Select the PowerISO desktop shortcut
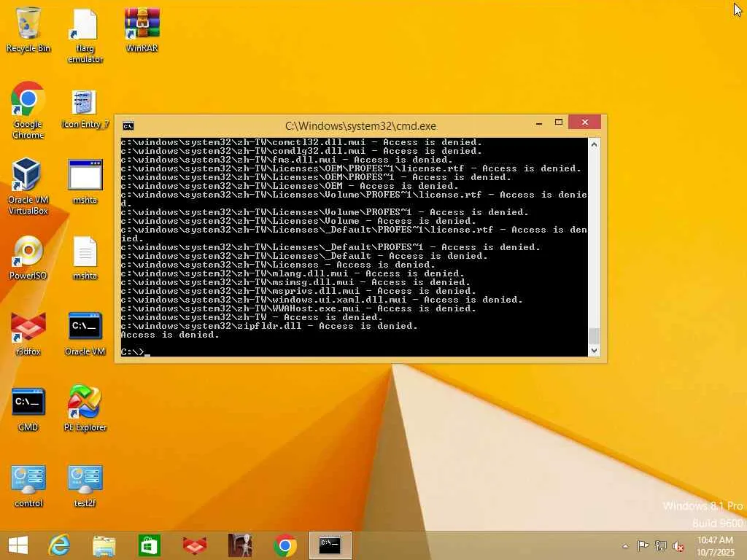The height and width of the screenshot is (560, 747). 28,257
